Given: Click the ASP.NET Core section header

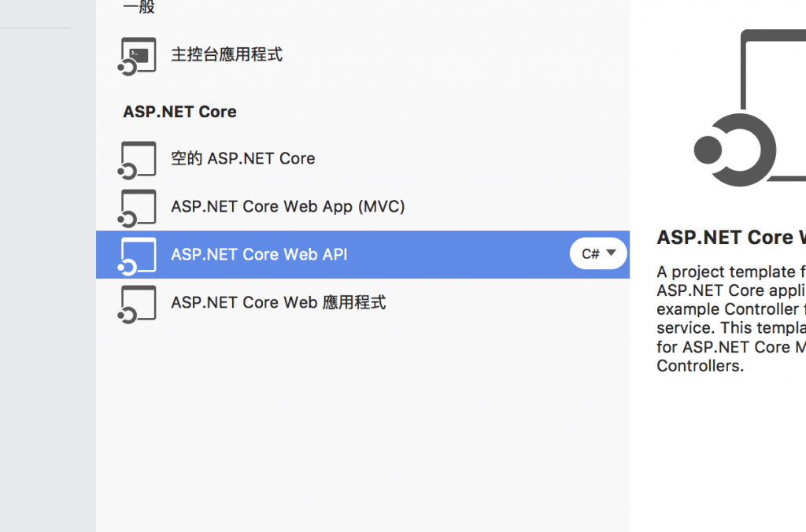Looking at the screenshot, I should click(x=180, y=112).
